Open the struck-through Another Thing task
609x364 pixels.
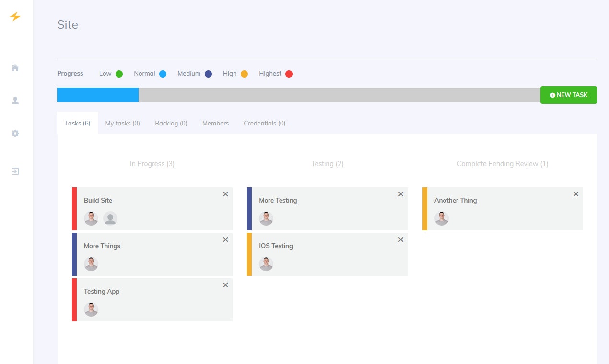[x=456, y=200]
